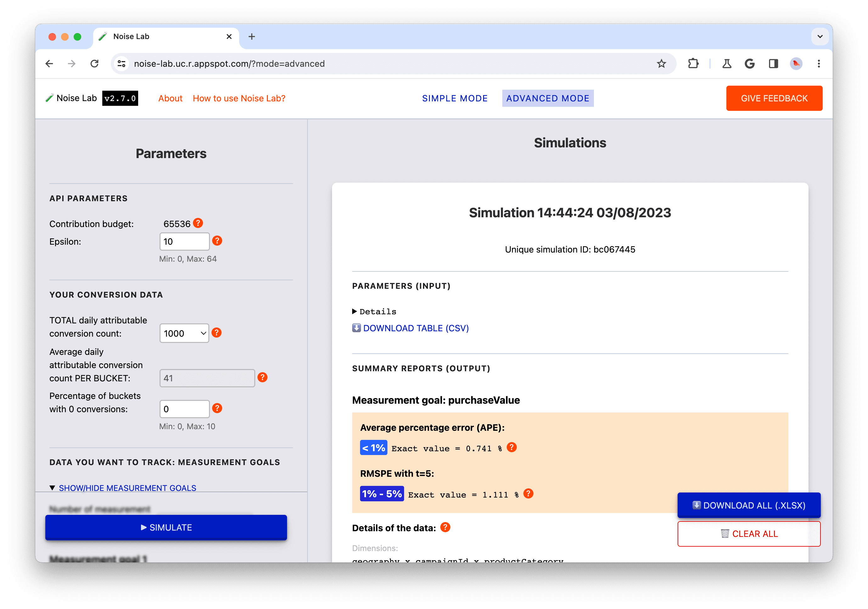Viewport: 868px width, 609px height.
Task: Click DOWNLOAD ALL XLSX button
Action: pyautogui.click(x=749, y=505)
